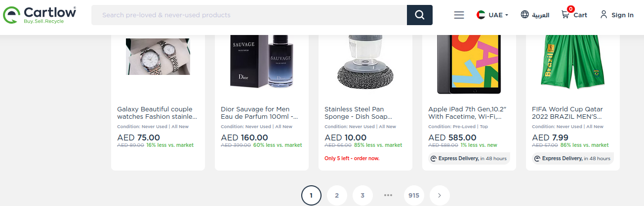Click the Cartlow logo
644x206 pixels.
(x=40, y=15)
